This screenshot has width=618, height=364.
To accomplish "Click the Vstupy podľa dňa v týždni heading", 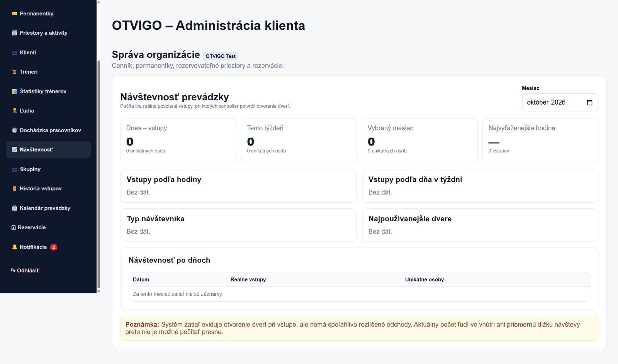I will (415, 179).
